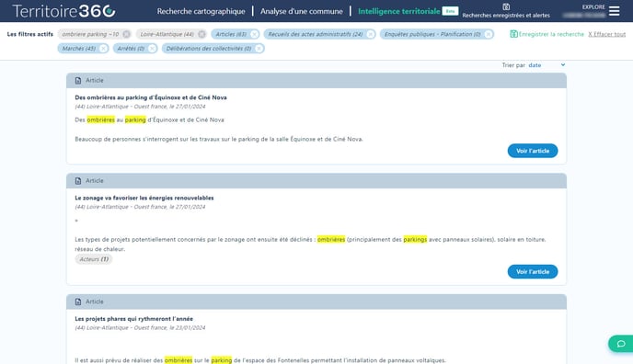This screenshot has width=633, height=364.
Task: Click highlighted word 'ombrières' in first article
Action: pyautogui.click(x=100, y=119)
